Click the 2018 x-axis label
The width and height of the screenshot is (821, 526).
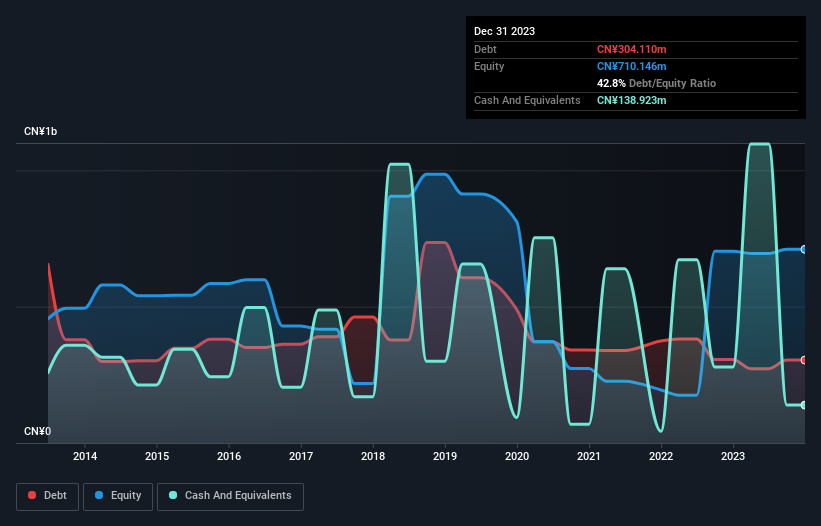[373, 456]
